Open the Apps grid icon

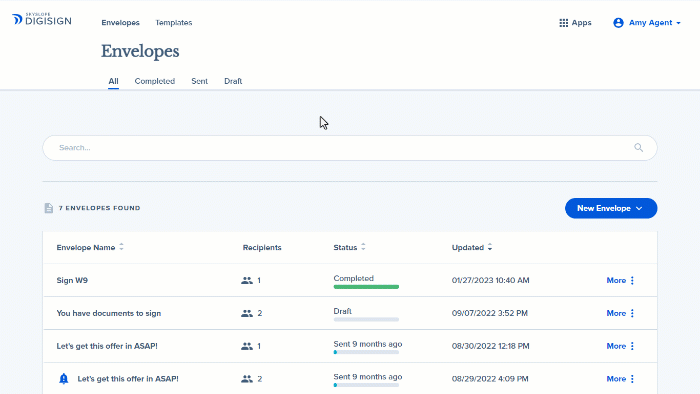pos(563,23)
